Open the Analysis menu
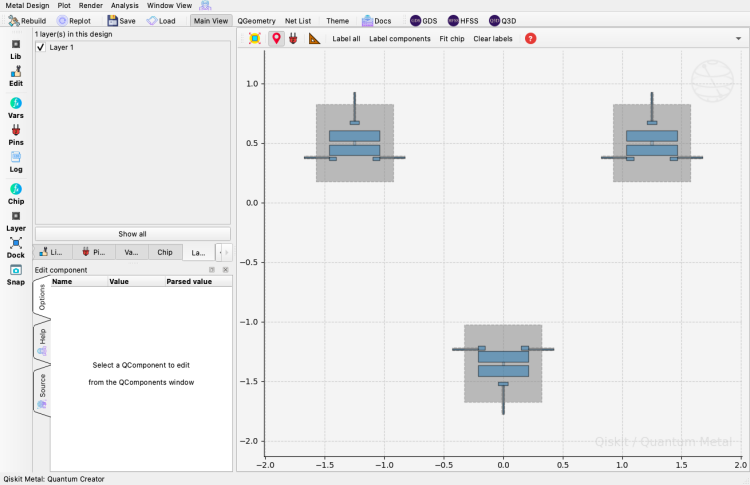This screenshot has height=485, width=750. (x=125, y=5)
